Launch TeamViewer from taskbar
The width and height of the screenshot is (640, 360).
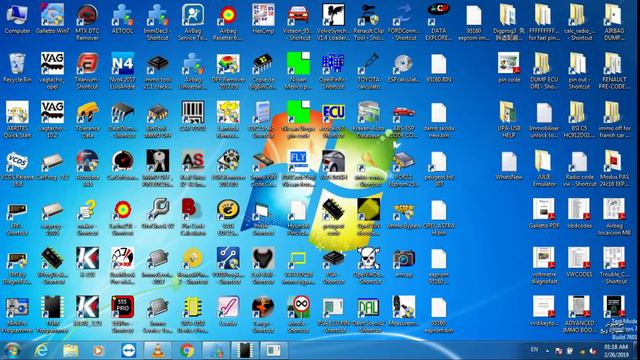click(x=129, y=350)
